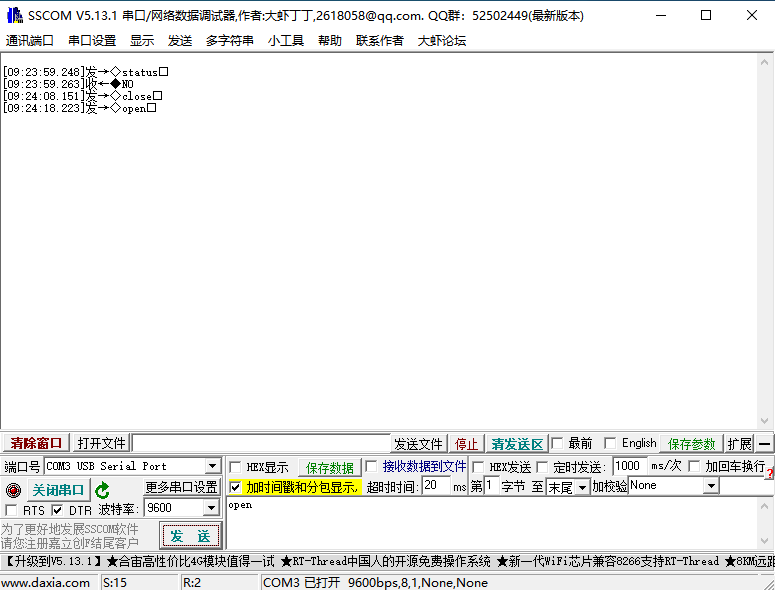Click the 保存数据 button

click(330, 467)
